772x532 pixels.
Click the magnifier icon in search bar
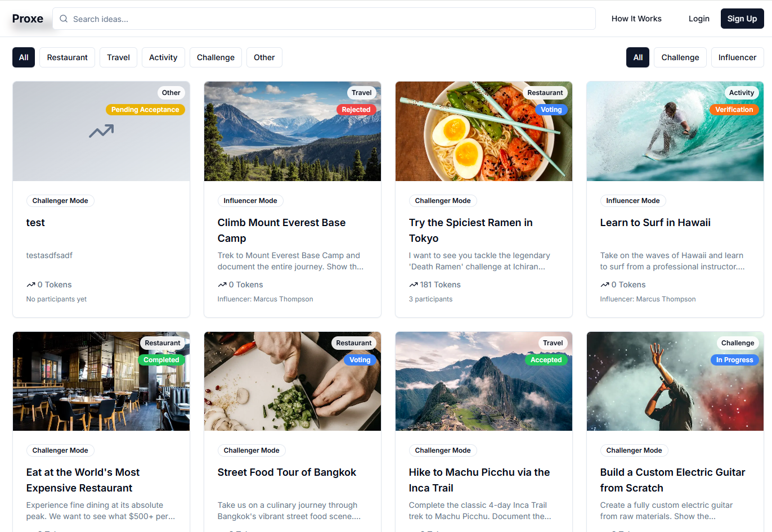(64, 19)
